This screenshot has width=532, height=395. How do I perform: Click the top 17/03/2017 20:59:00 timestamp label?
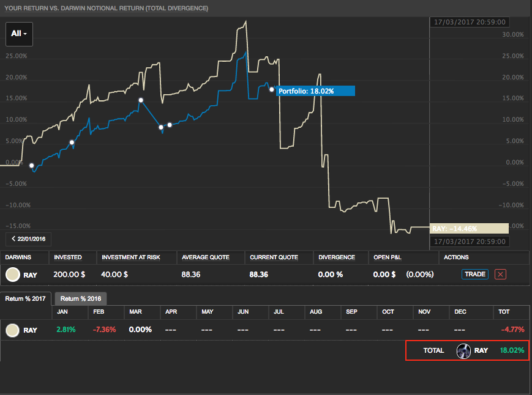(469, 21)
